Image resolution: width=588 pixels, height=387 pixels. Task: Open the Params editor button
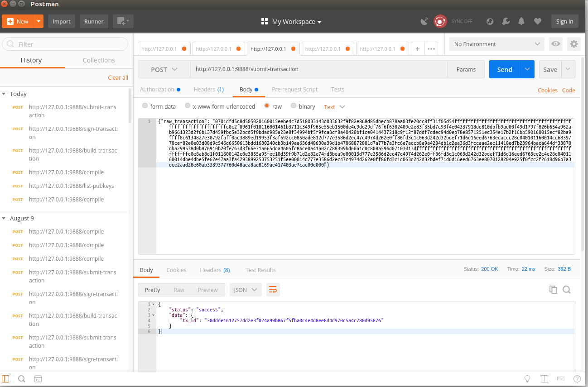tap(466, 69)
